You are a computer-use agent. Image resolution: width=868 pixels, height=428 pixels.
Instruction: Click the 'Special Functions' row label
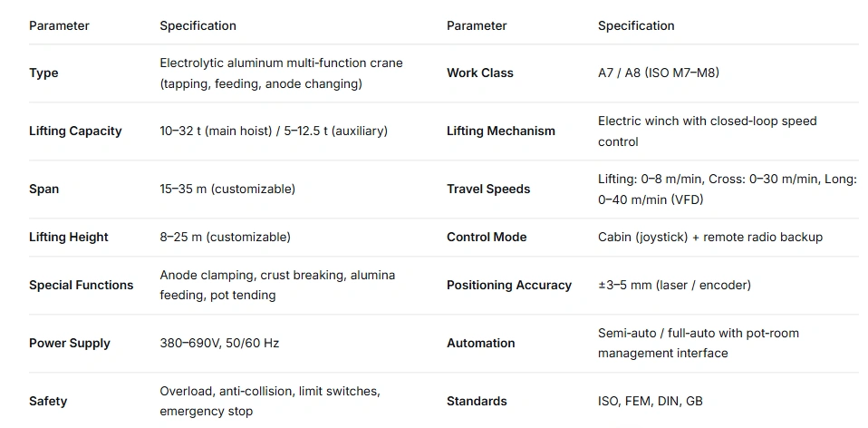click(82, 286)
